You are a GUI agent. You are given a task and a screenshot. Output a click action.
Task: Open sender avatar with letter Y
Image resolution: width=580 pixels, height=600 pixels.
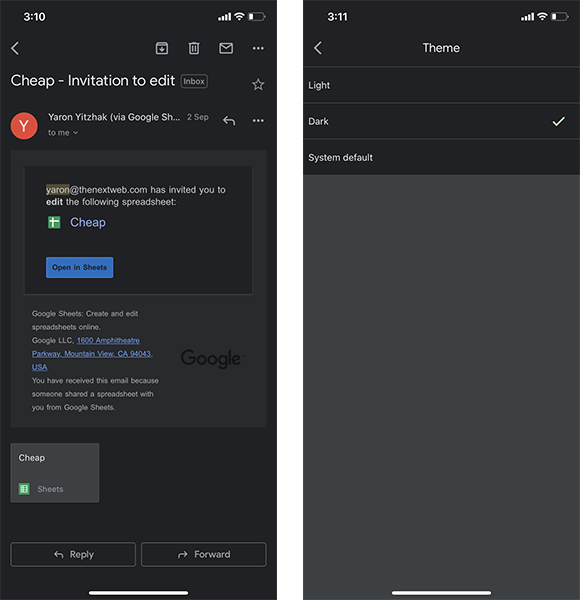click(24, 126)
